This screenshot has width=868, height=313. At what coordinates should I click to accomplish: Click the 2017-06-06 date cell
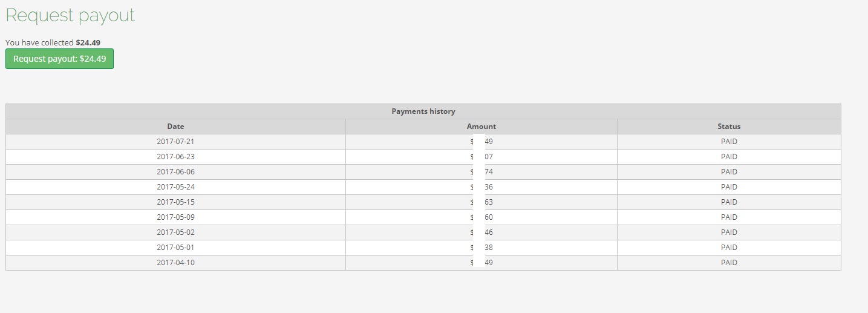(175, 172)
